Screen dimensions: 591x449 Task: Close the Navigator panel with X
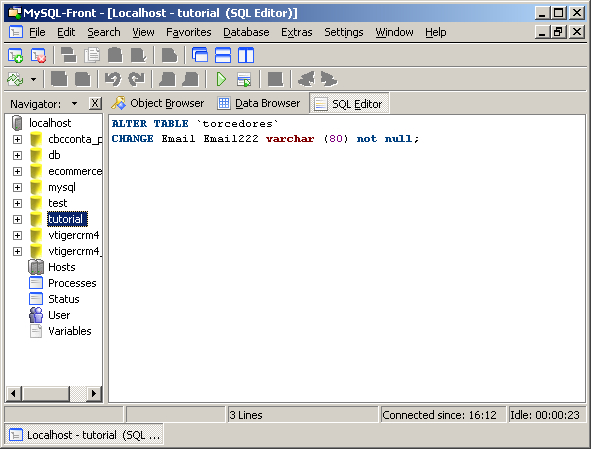pyautogui.click(x=95, y=103)
